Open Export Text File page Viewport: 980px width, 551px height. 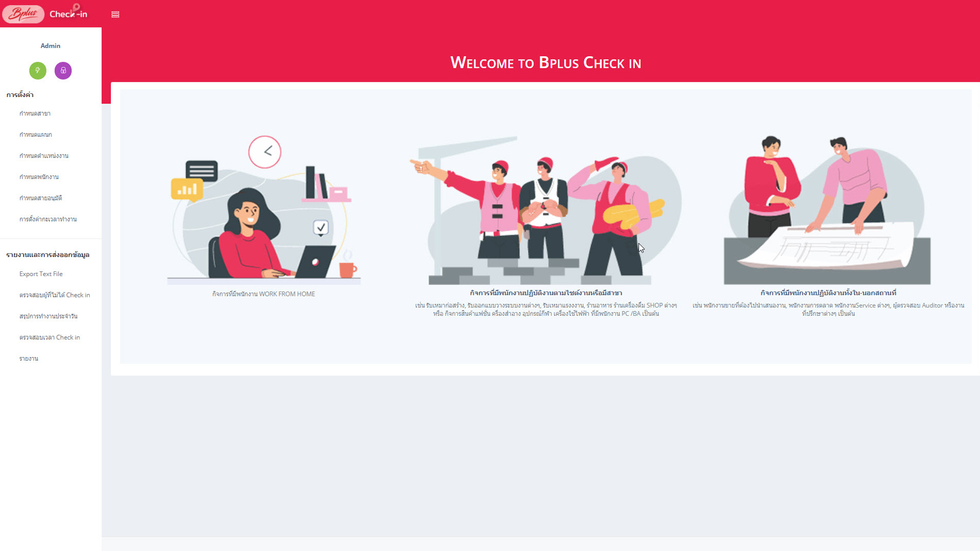point(41,274)
